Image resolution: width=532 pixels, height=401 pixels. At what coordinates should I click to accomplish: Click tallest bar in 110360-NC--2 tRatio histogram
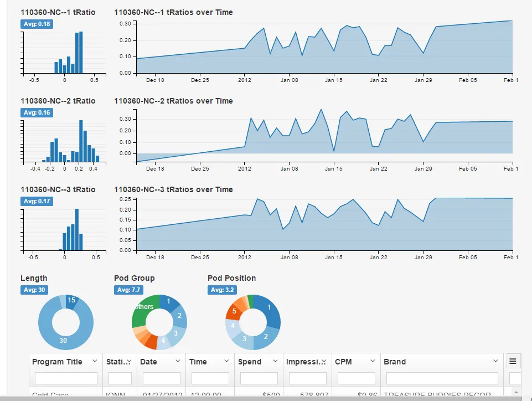coord(81,141)
